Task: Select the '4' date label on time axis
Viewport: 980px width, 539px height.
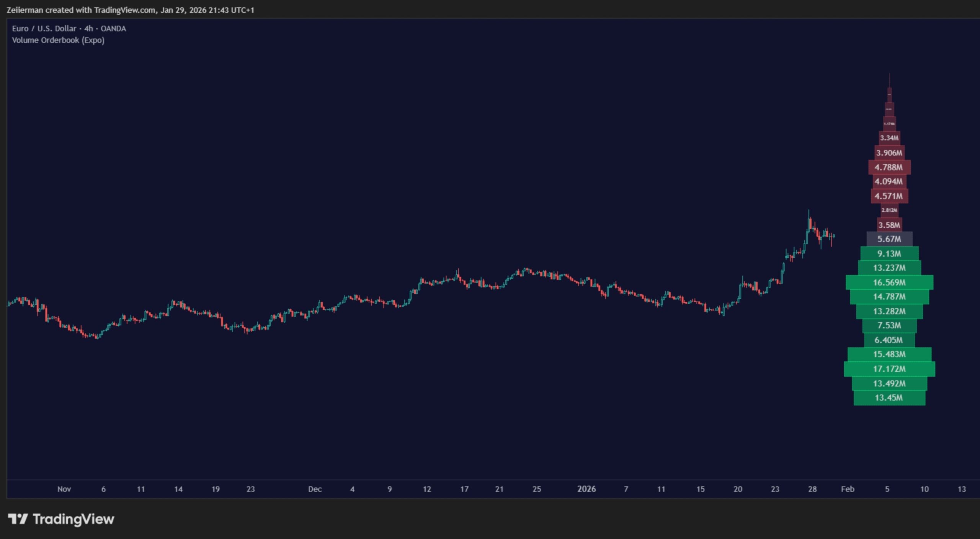Action: [x=352, y=489]
